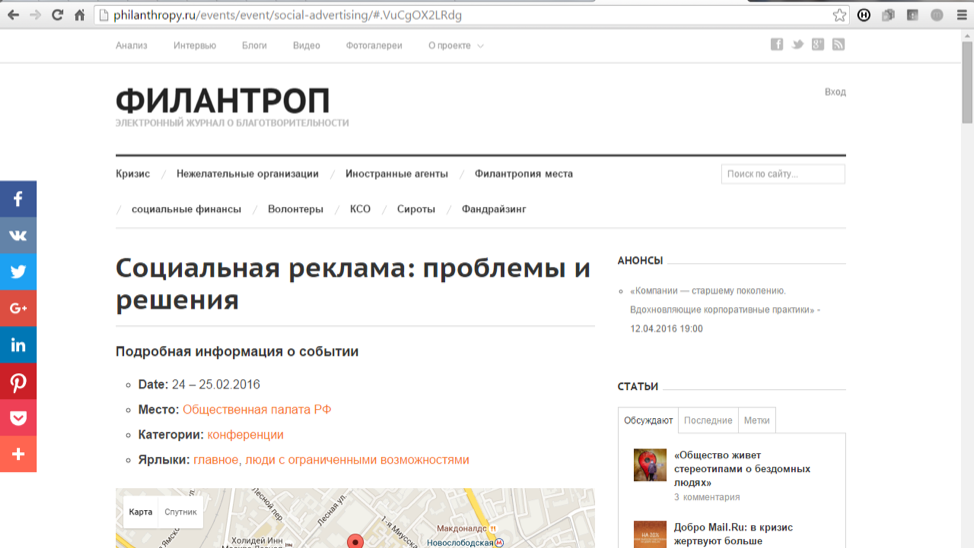
Task: Open the Фандрайзинг category link
Action: [x=494, y=209]
